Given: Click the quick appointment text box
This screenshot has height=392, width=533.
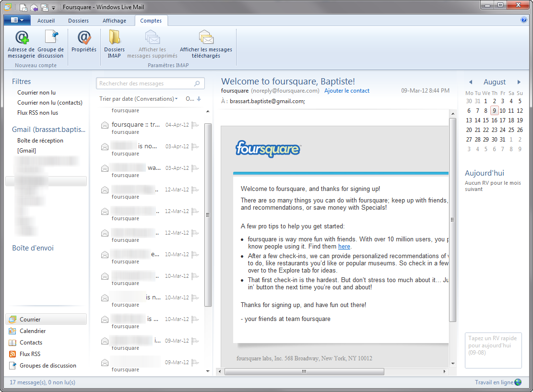Looking at the screenshot, I should pyautogui.click(x=493, y=350).
